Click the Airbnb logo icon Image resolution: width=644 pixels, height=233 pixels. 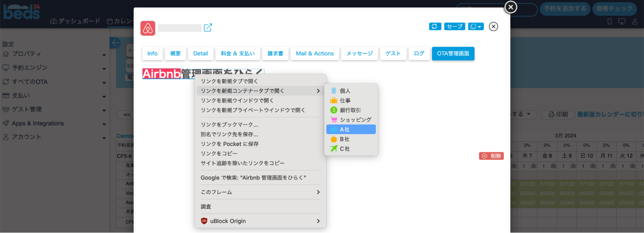pos(148,28)
